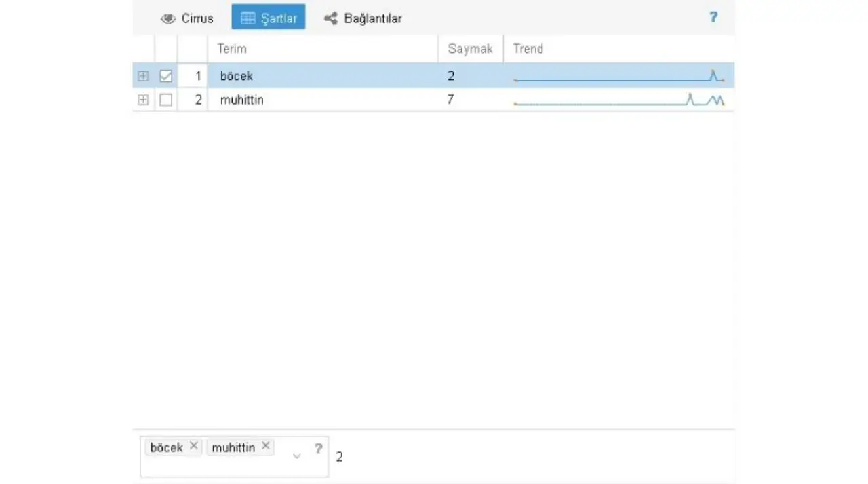The width and height of the screenshot is (868, 484).
Task: Expand the muhittin row
Action: (143, 100)
